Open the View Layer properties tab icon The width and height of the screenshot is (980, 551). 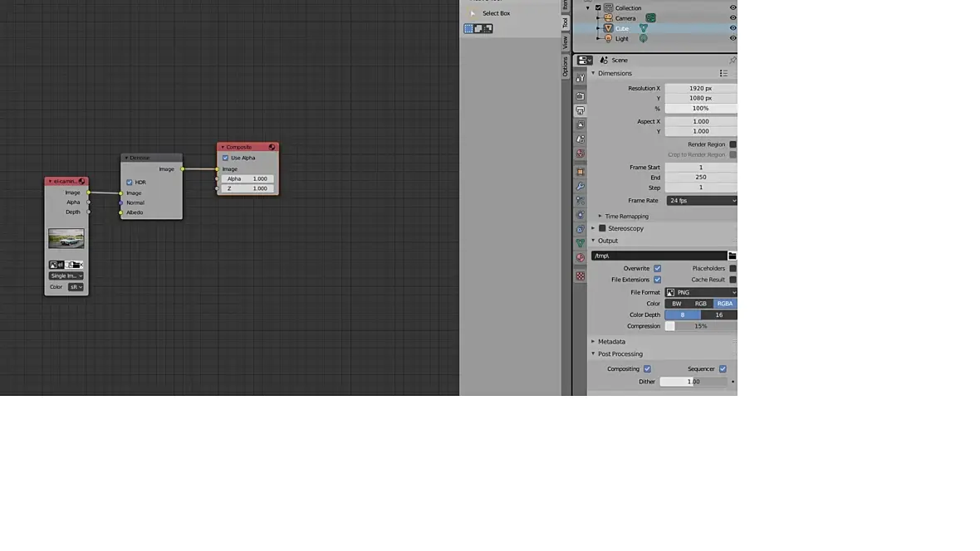pyautogui.click(x=581, y=125)
